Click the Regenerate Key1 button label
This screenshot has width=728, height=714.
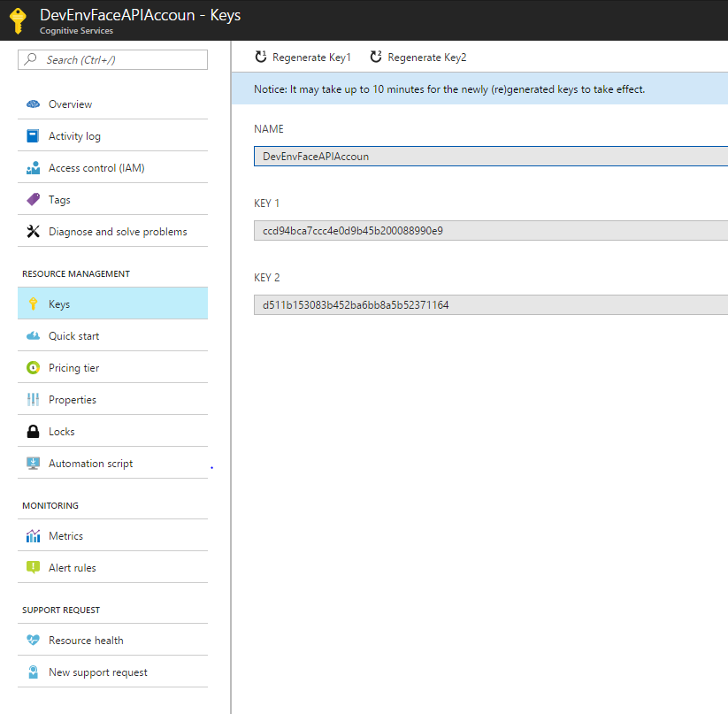[311, 58]
